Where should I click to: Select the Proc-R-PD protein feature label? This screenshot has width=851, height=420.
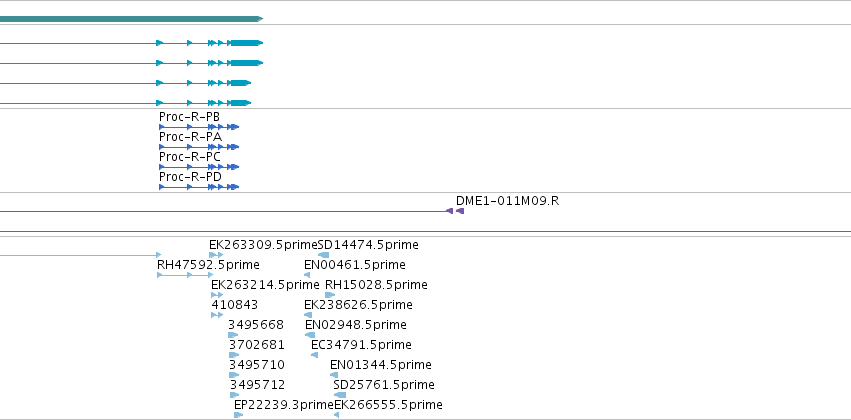[190, 177]
